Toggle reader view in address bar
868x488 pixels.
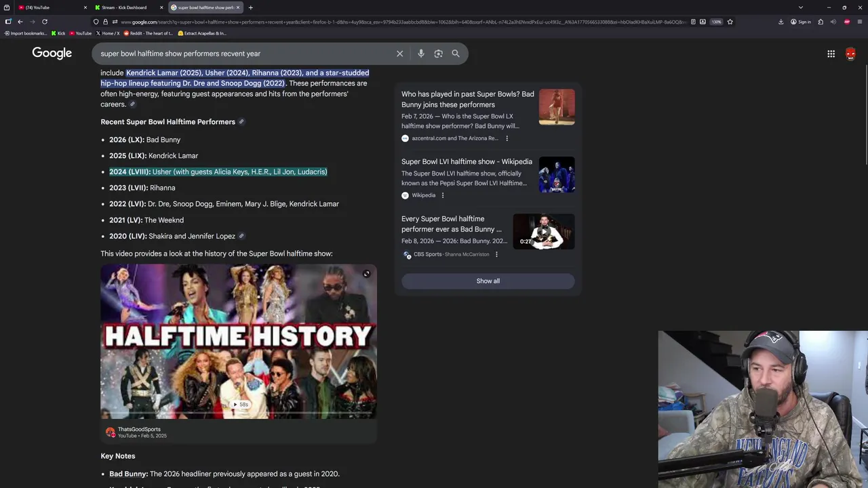(x=693, y=22)
